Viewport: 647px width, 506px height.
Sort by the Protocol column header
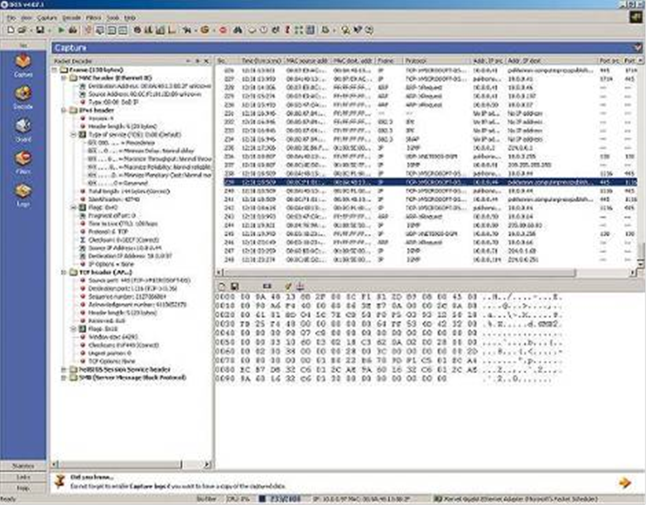[436, 61]
